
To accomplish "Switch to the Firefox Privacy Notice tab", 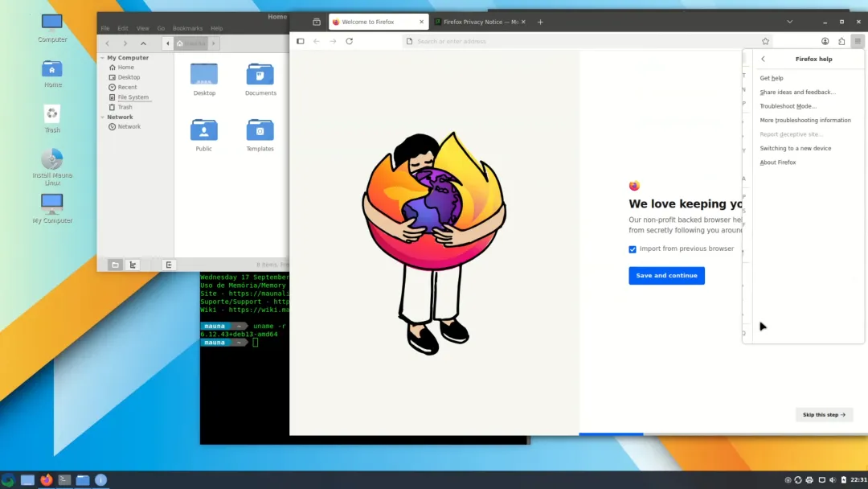I will point(481,23).
